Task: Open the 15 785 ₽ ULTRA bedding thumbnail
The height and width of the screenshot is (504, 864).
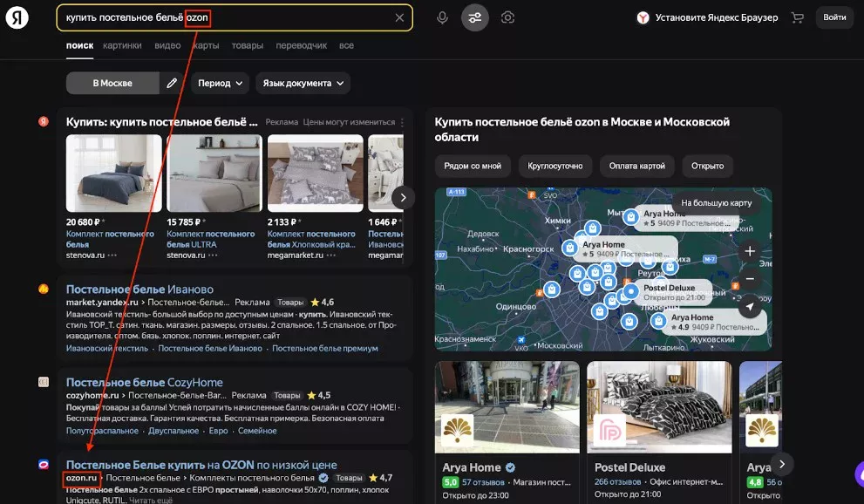Action: point(214,174)
